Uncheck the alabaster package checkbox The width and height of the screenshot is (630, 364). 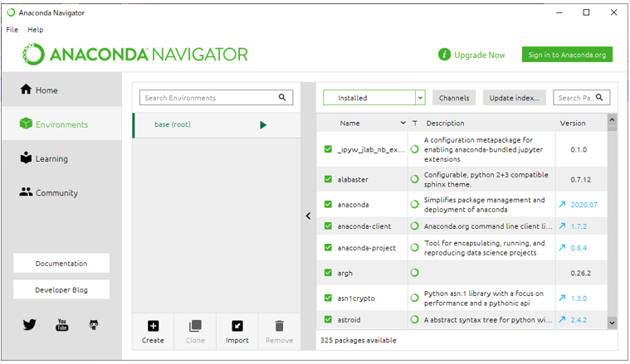point(329,179)
